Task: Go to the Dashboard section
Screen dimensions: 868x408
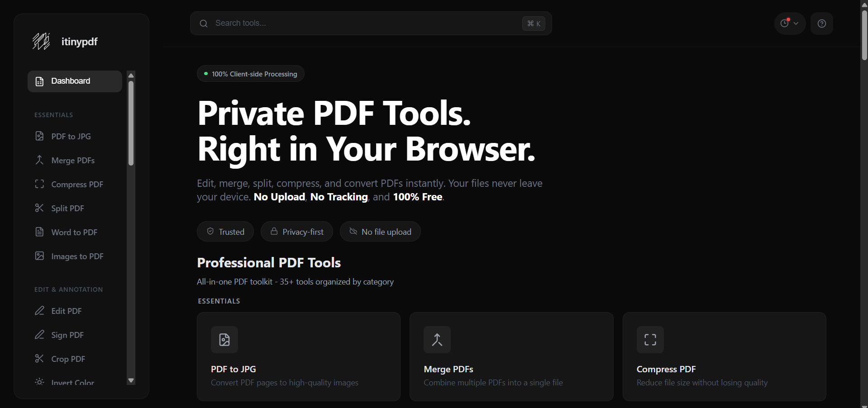Action: 70,81
